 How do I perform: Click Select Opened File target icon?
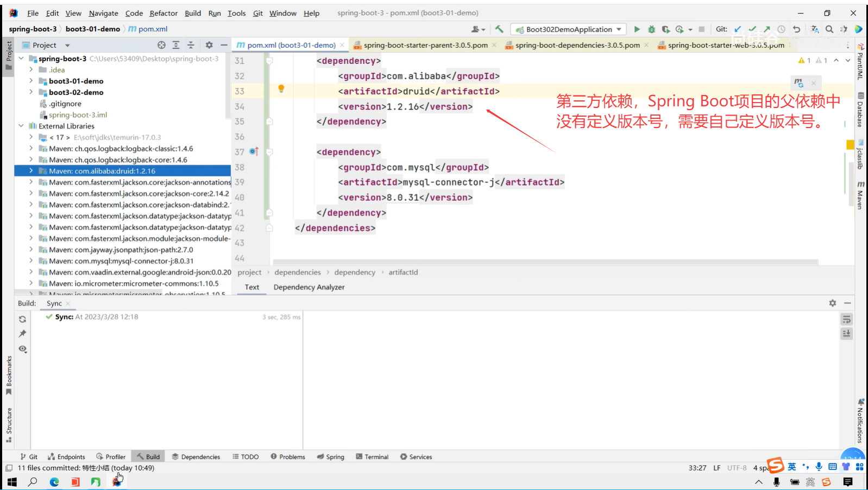tap(161, 45)
